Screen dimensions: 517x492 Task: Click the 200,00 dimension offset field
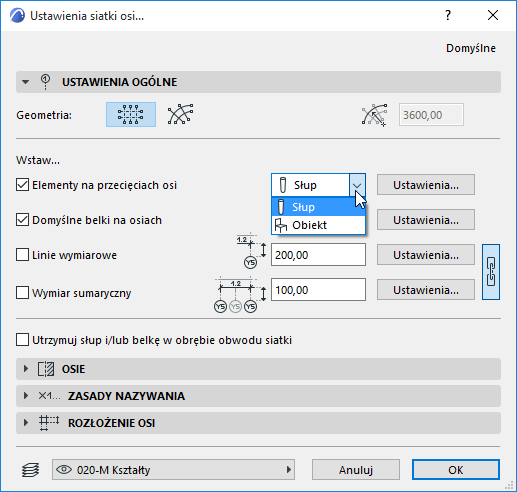pyautogui.click(x=318, y=255)
